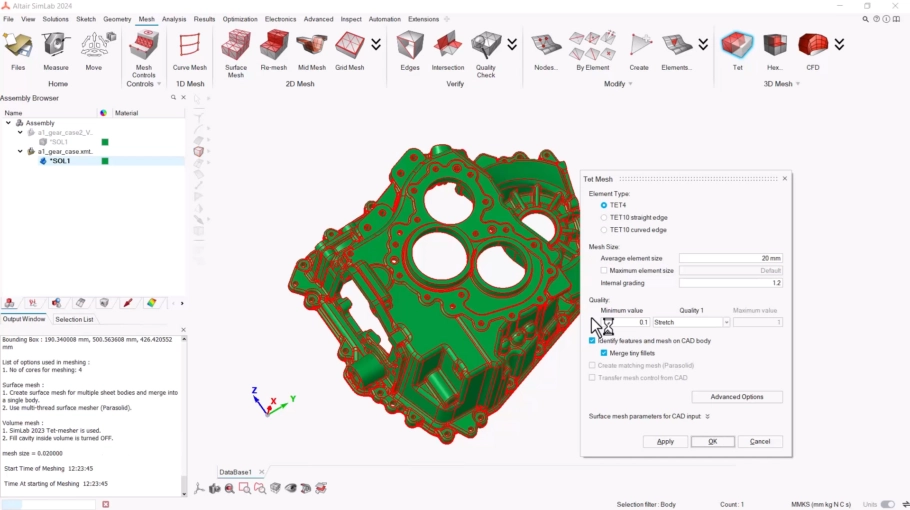
Task: Close the DataBase1 tab
Action: (261, 472)
